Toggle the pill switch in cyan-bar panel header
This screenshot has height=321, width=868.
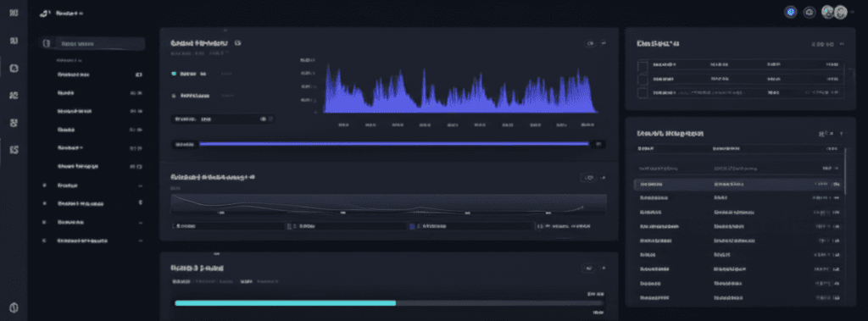click(589, 268)
